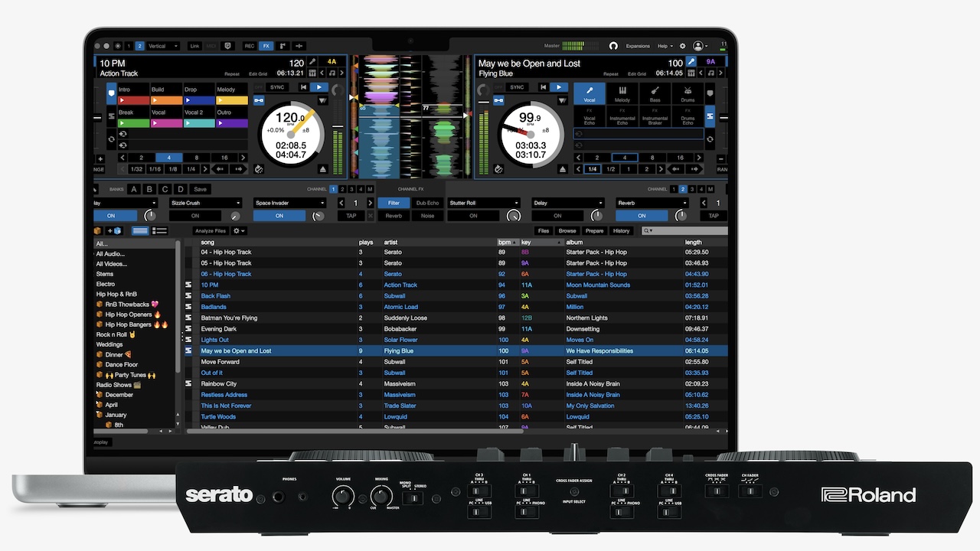980x551 pixels.
Task: Open beatgrid icon next to 06:13.21
Action: 311,73
